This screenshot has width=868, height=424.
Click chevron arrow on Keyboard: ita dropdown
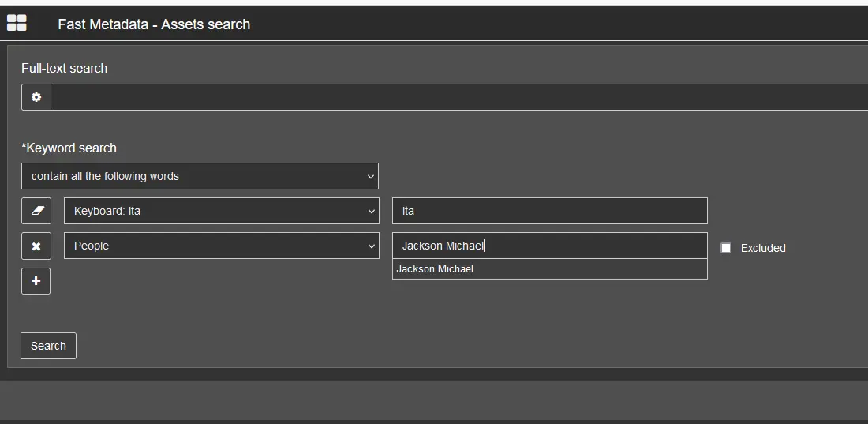click(x=371, y=211)
